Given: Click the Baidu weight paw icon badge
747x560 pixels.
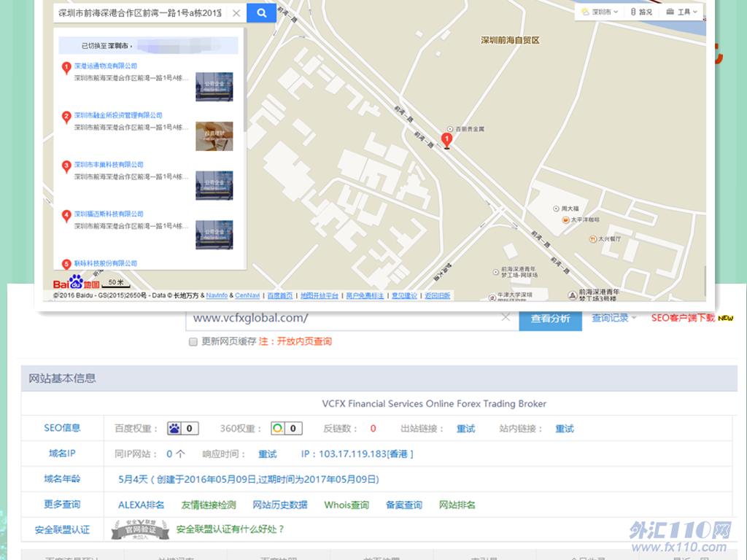Looking at the screenshot, I should click(x=182, y=429).
